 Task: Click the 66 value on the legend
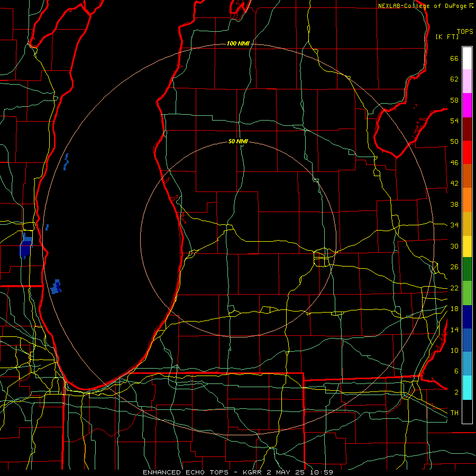point(454,59)
